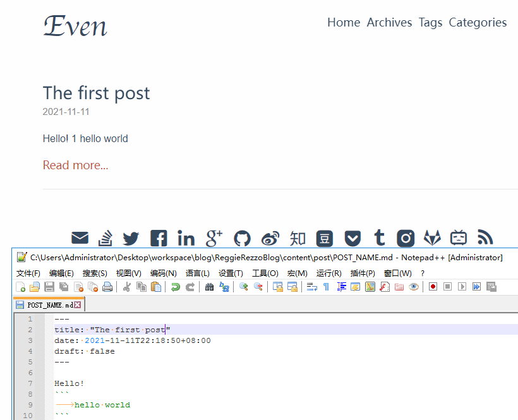Open the 编辑(E) menu
The image size is (518, 420).
pos(61,273)
